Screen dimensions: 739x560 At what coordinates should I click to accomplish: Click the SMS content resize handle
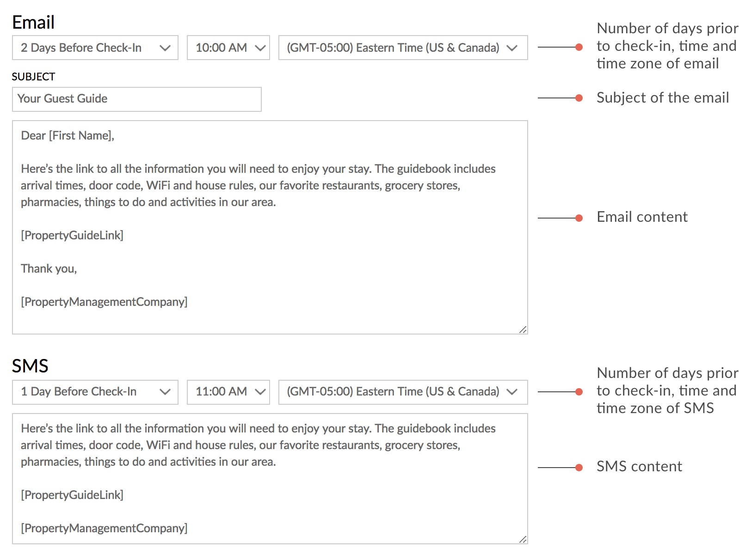pyautogui.click(x=523, y=539)
